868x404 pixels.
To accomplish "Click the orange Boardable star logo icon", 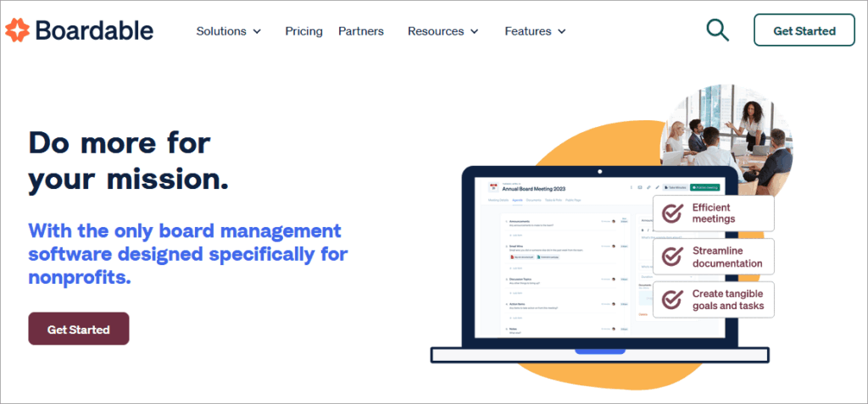I will 17,30.
